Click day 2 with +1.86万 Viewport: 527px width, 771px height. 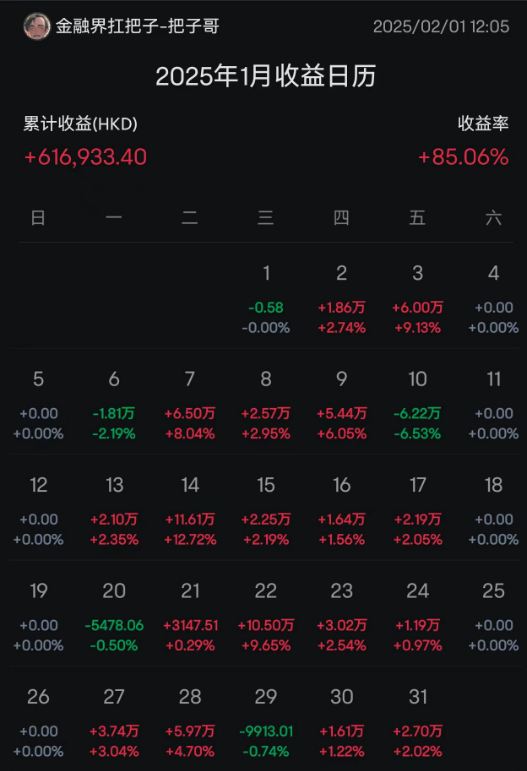pos(342,299)
